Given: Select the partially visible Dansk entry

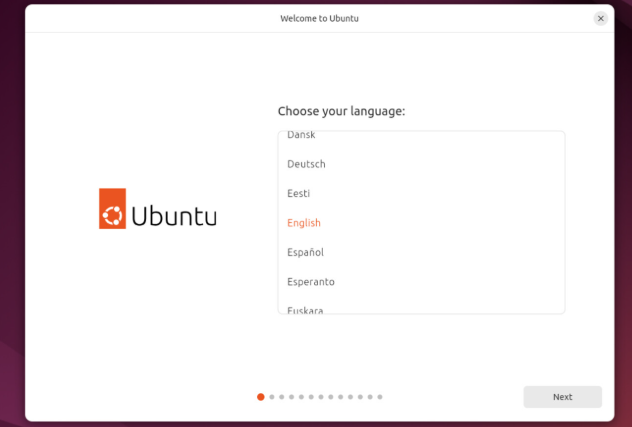Looking at the screenshot, I should point(421,135).
